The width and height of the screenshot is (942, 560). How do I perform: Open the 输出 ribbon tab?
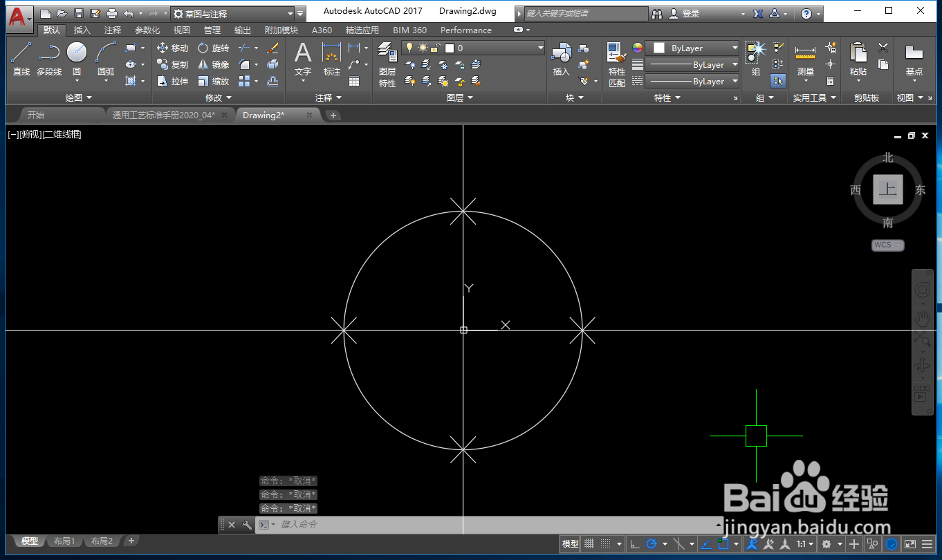pos(243,30)
